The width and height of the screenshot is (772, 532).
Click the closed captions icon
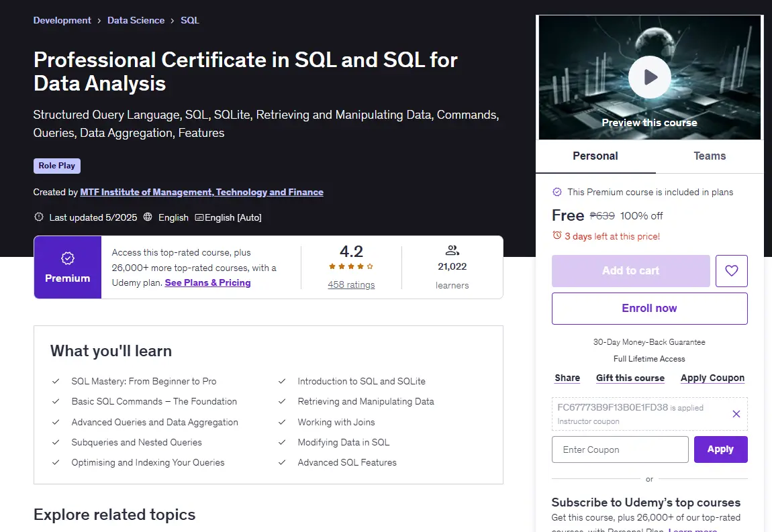[199, 217]
